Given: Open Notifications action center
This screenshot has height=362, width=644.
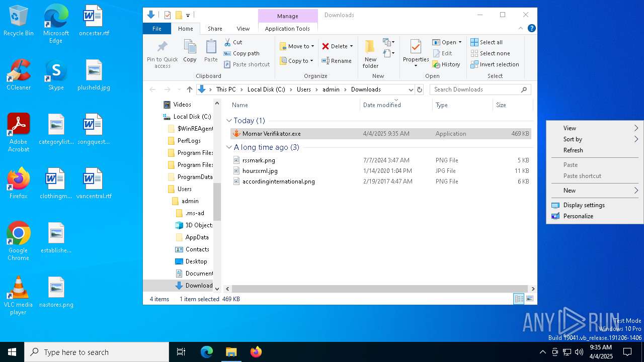Looking at the screenshot, I should pyautogui.click(x=628, y=352).
